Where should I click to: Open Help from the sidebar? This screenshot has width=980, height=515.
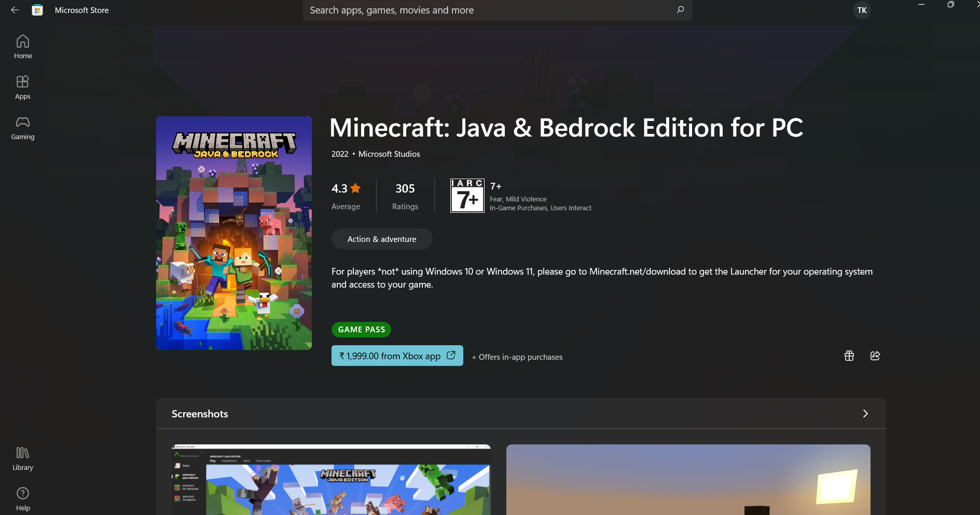point(23,499)
